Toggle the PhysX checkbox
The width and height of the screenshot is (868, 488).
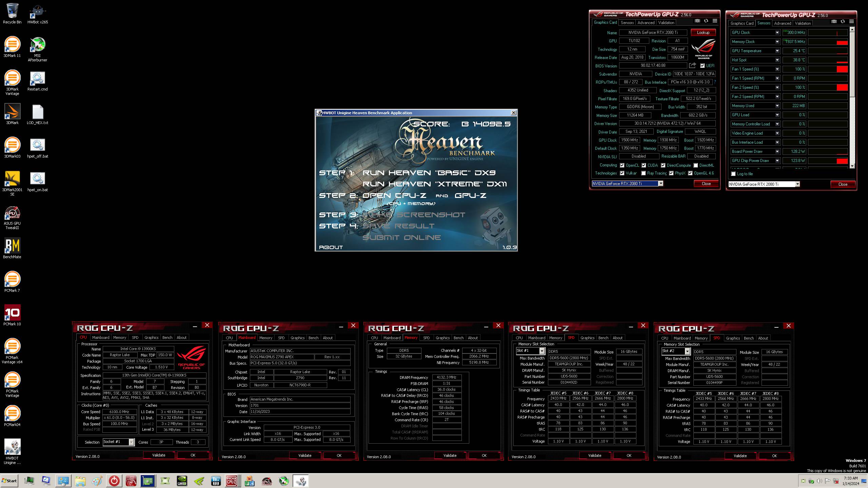671,173
